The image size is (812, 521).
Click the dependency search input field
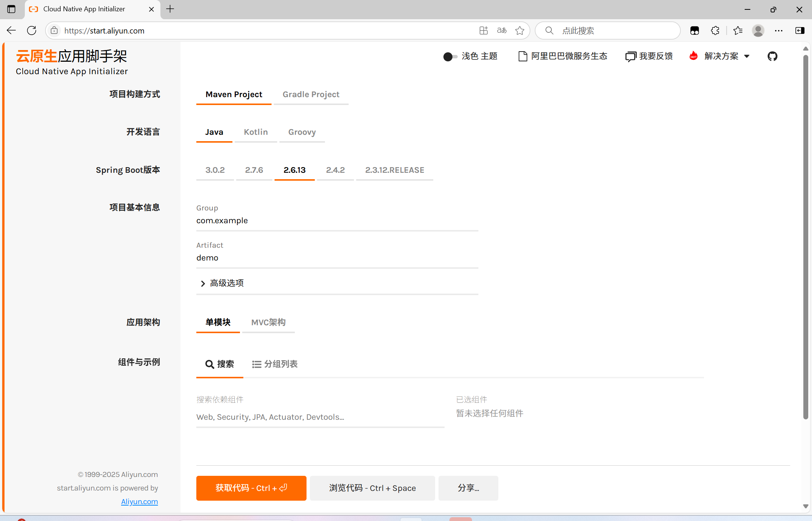click(x=320, y=417)
